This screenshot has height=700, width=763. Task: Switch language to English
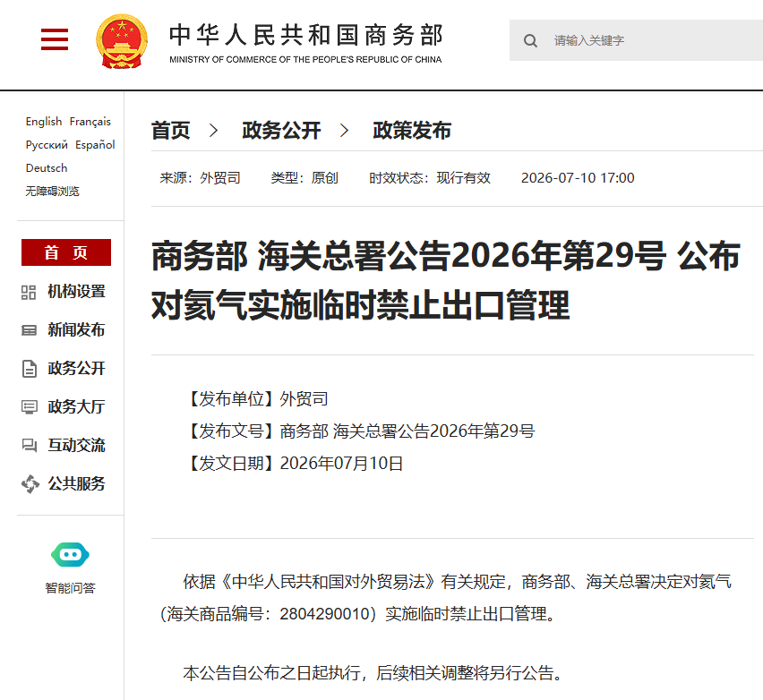(44, 122)
